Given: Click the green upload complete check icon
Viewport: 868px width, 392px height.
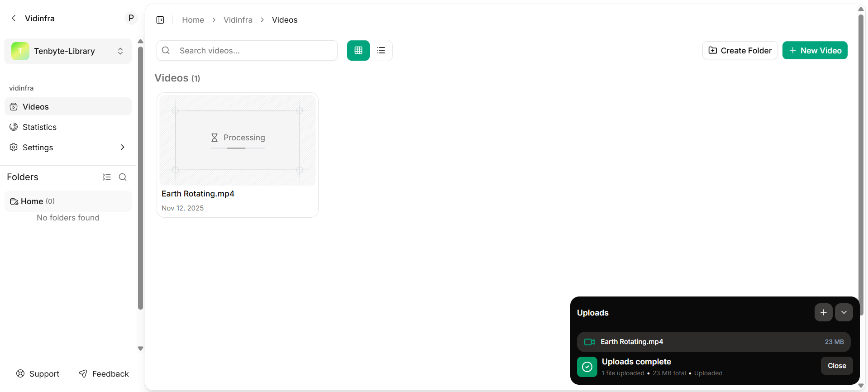Looking at the screenshot, I should [587, 367].
